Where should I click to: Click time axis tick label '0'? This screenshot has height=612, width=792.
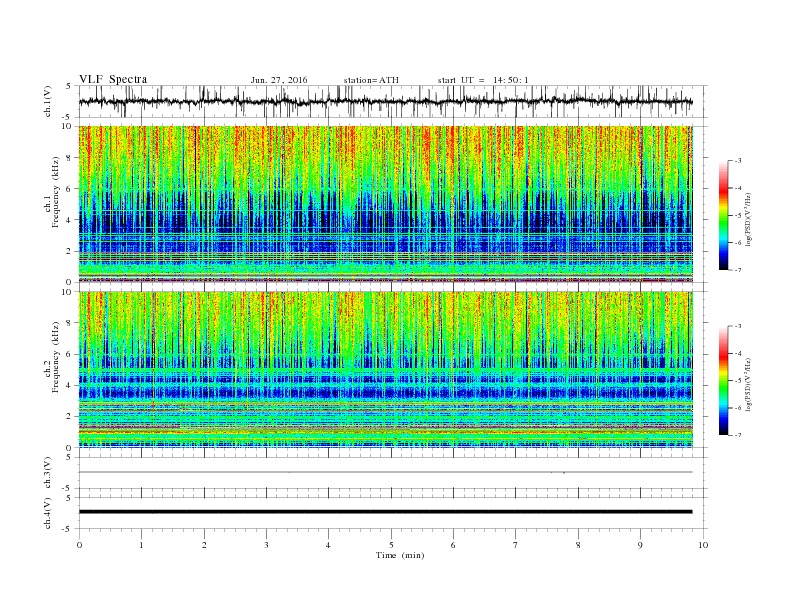tap(79, 545)
